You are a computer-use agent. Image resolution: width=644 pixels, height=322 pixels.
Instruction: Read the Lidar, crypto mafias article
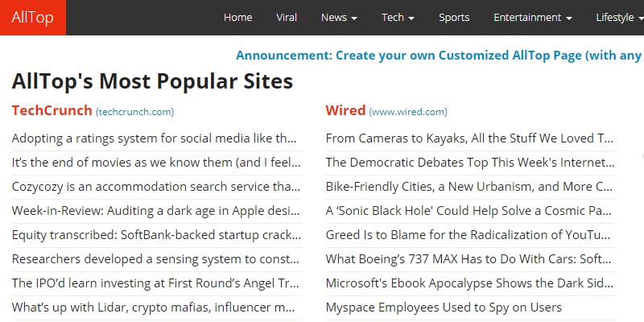pos(156,308)
